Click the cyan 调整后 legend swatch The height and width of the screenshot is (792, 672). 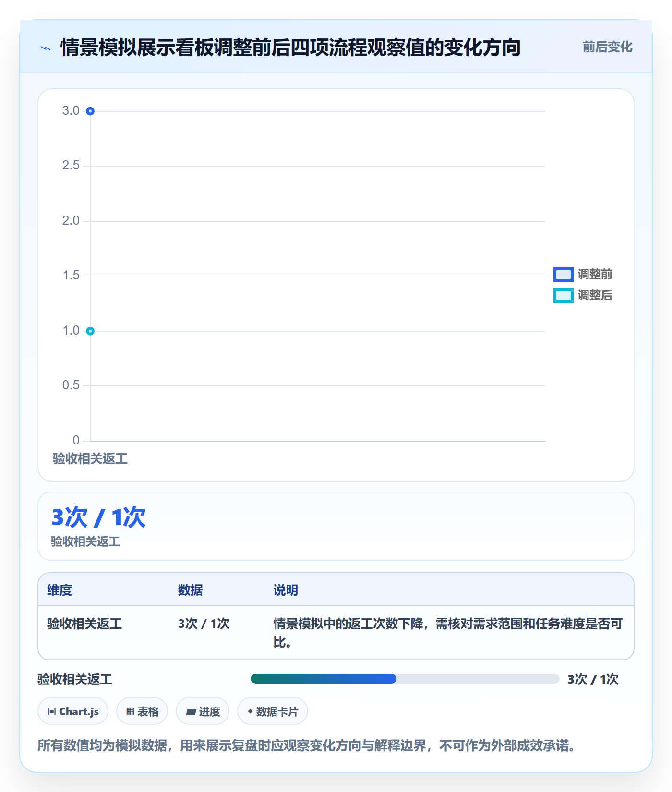click(x=563, y=296)
